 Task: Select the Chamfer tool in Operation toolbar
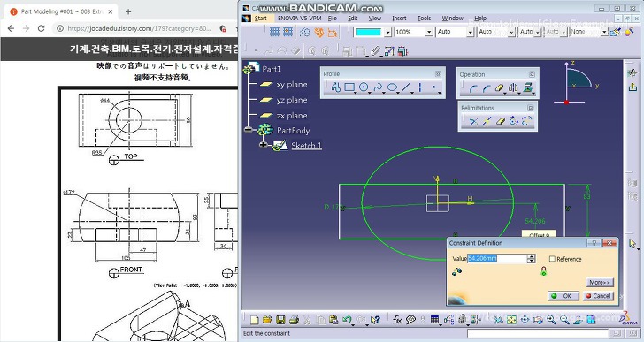coord(487,88)
